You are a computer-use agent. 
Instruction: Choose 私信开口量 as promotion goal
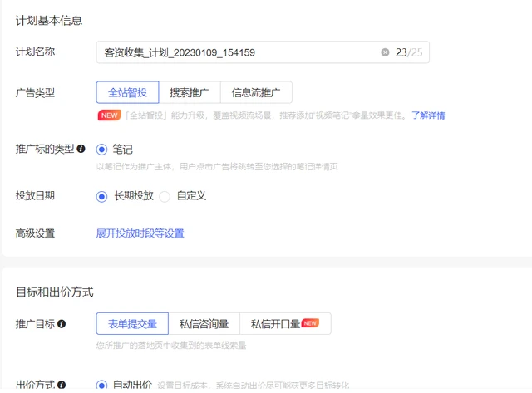point(275,323)
